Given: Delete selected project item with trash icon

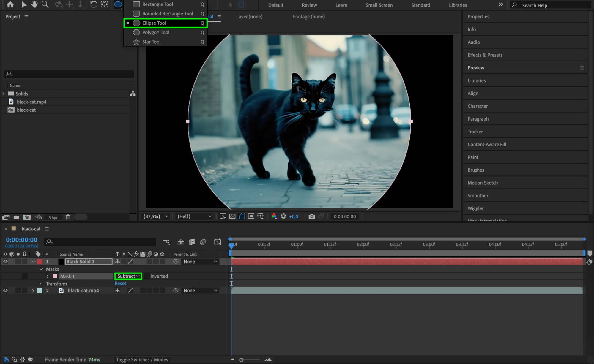Looking at the screenshot, I should click(x=68, y=217).
